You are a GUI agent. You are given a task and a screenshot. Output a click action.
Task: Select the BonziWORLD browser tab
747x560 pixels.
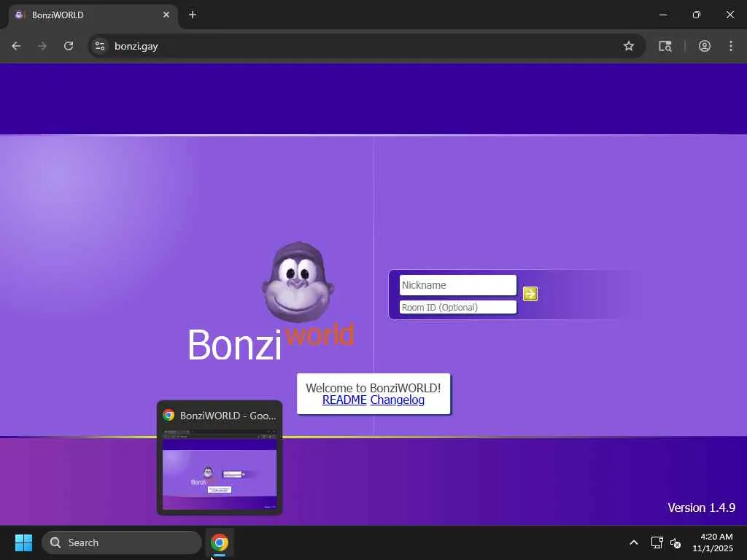coord(93,15)
